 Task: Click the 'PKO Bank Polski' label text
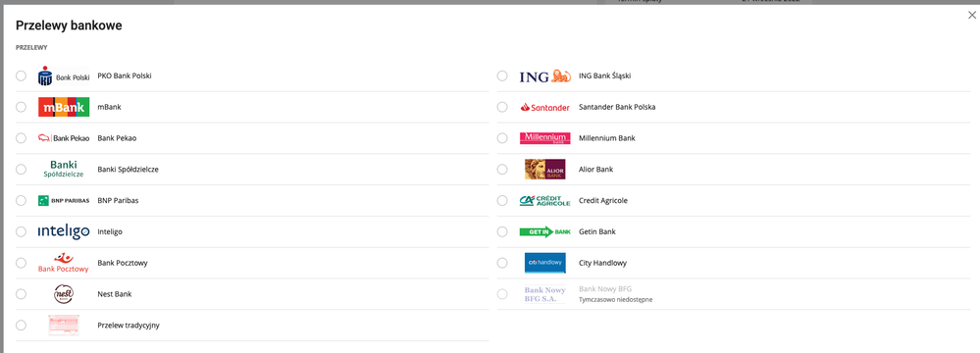125,76
